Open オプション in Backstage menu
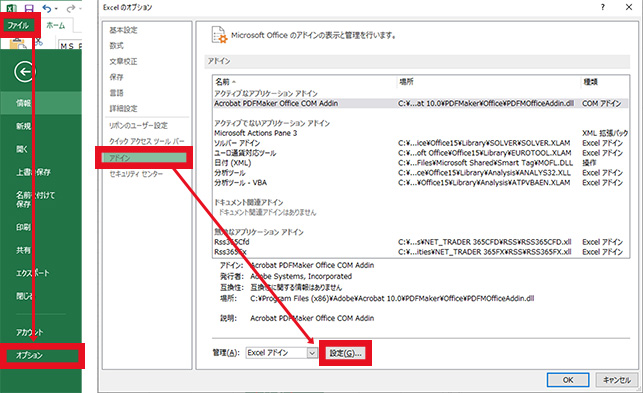 42,355
